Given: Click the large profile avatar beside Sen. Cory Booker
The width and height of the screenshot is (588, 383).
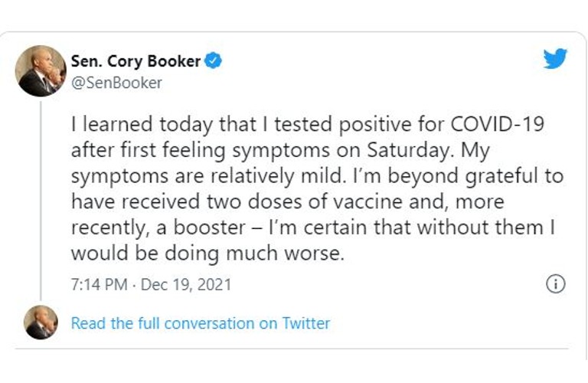Looking at the screenshot, I should click(x=41, y=70).
